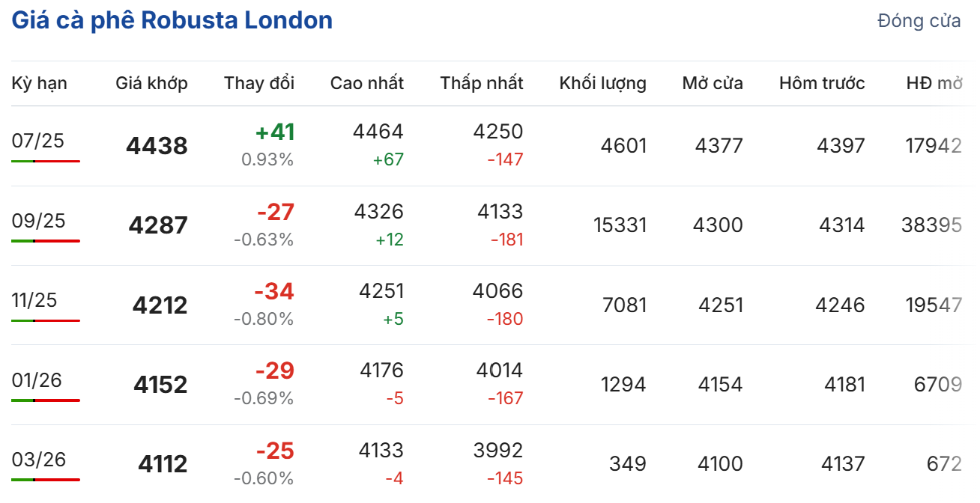980x503 pixels.
Task: Select the 15331 volume cell
Action: coord(620,225)
